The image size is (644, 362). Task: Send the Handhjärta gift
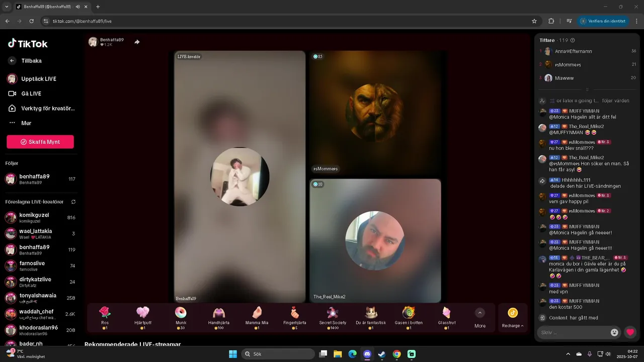219,317
